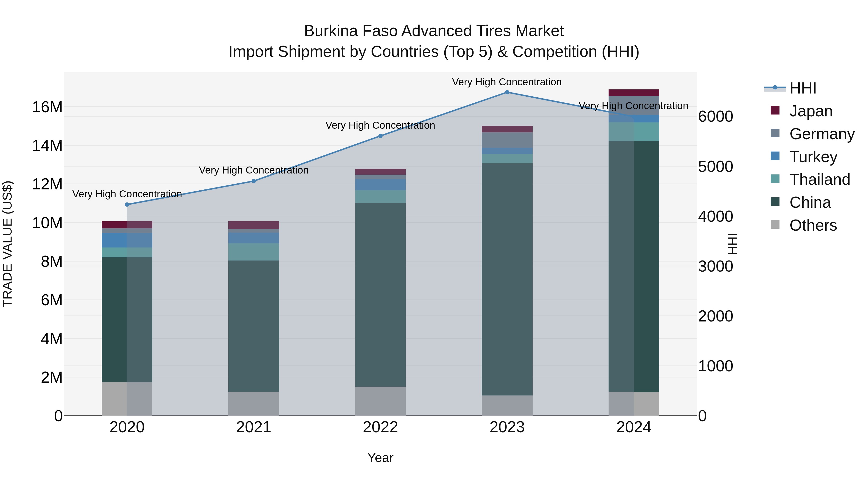
Task: Click the 1000 HHI axis tick
Action: point(716,366)
